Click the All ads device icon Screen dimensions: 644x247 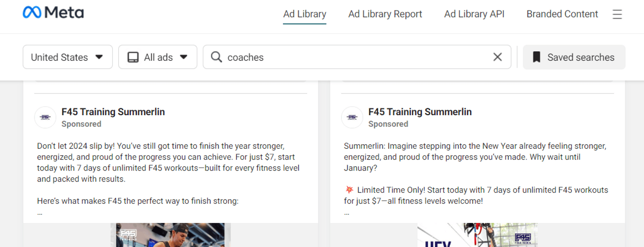[133, 57]
